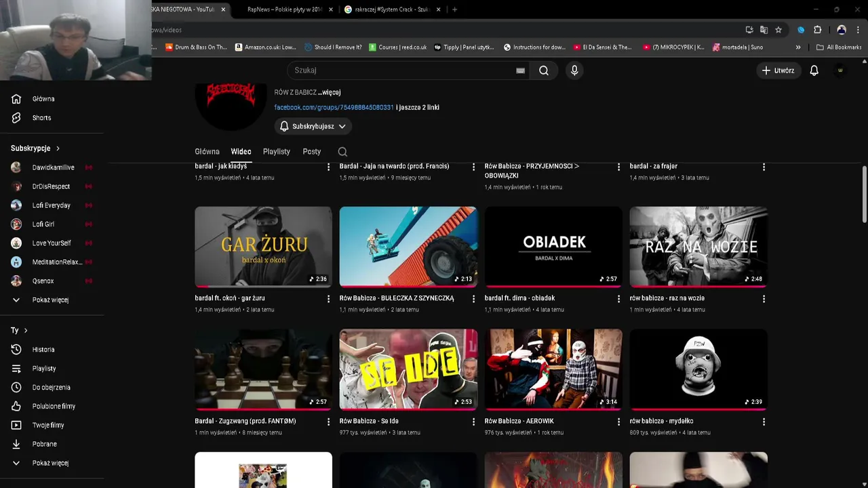Screen dimensions: 868x488
Task: Select the Wideo channel tab
Action: click(x=241, y=152)
